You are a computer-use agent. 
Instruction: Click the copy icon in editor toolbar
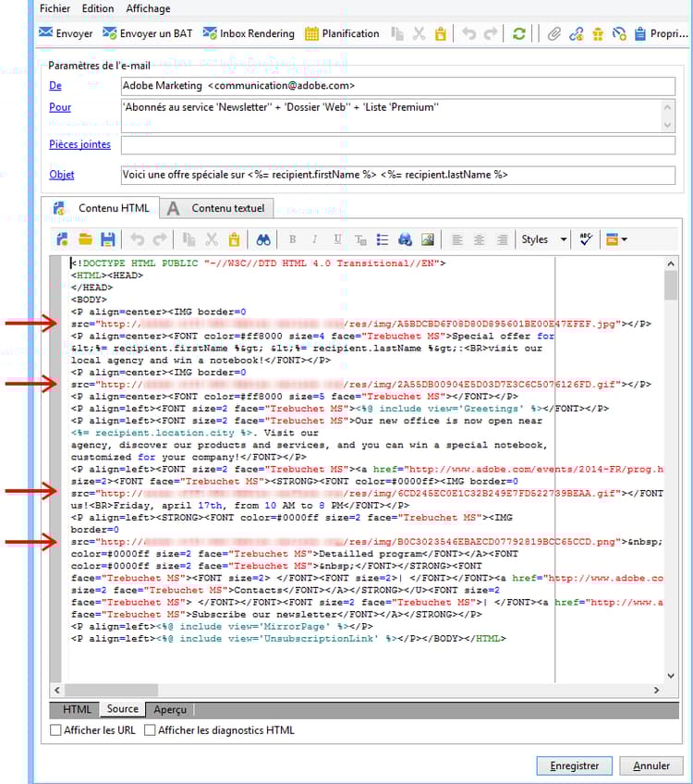(x=188, y=239)
